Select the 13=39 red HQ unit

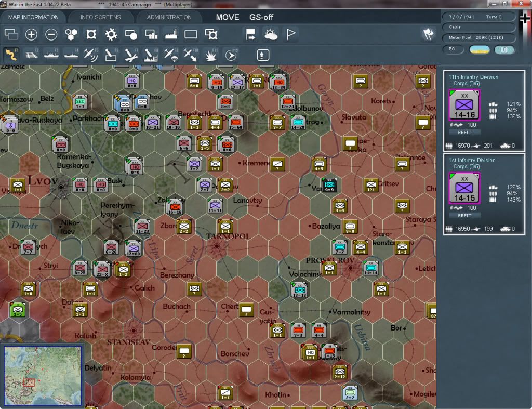click(x=279, y=82)
